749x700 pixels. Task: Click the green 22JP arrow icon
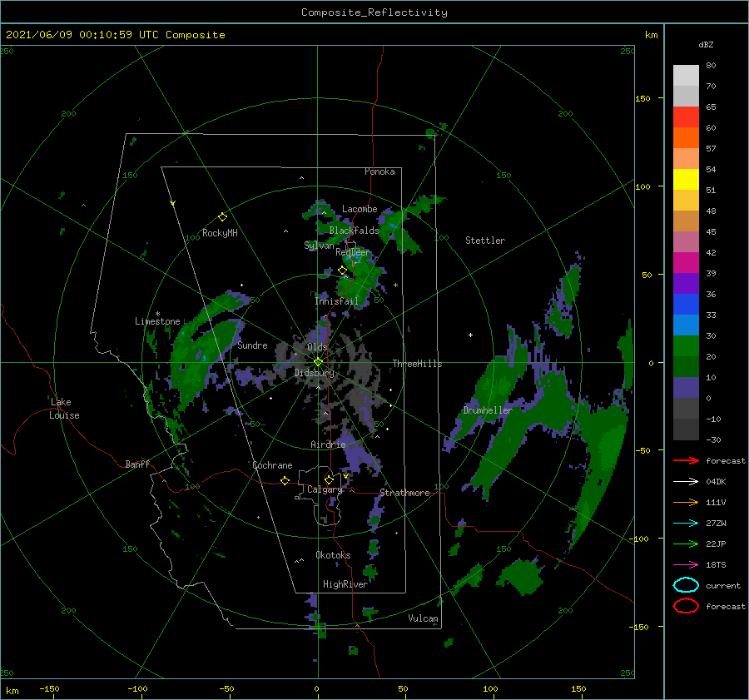click(686, 544)
